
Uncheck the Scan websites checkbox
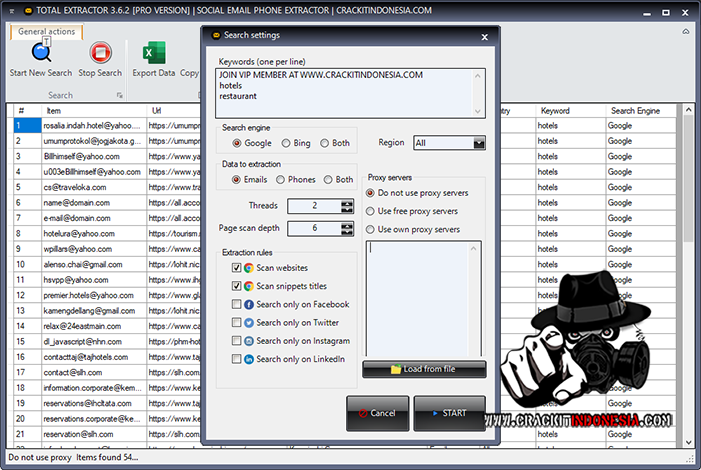pyautogui.click(x=236, y=268)
